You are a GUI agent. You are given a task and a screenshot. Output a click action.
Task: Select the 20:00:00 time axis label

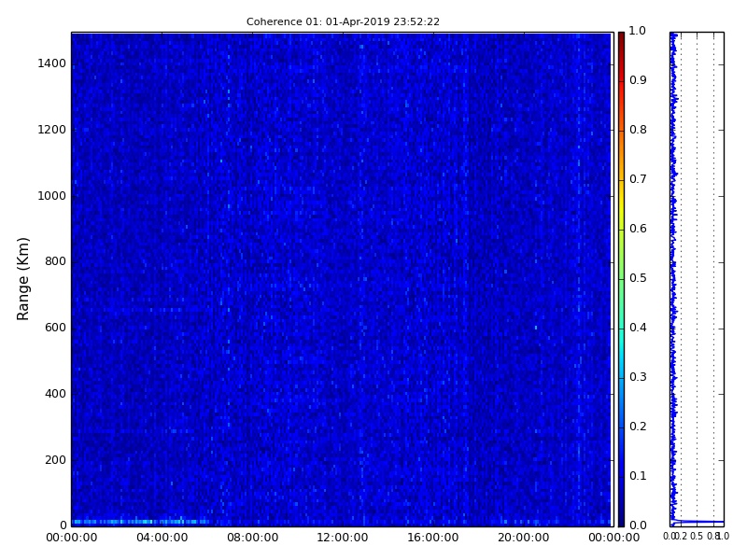(523, 538)
